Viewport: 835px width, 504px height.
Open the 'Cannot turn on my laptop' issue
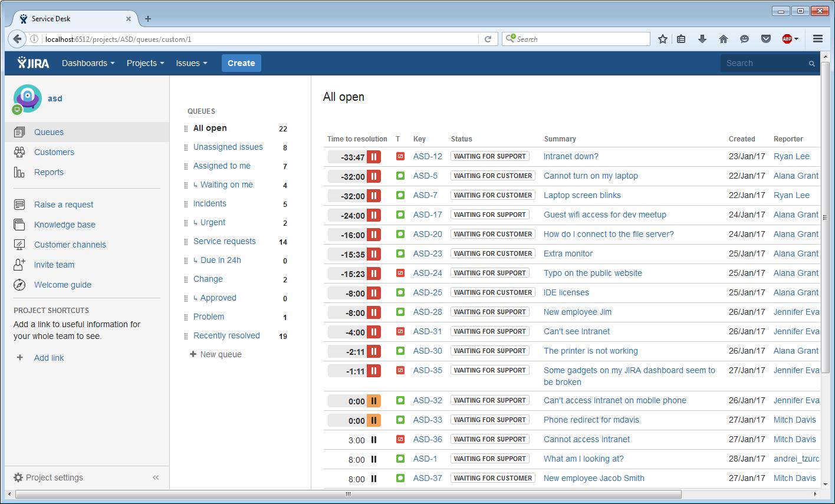(590, 176)
